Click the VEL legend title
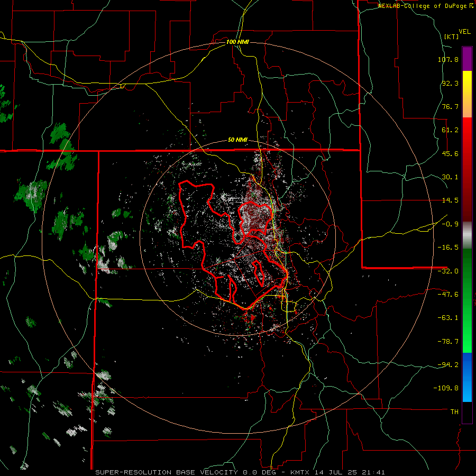476x476 pixels. point(464,32)
